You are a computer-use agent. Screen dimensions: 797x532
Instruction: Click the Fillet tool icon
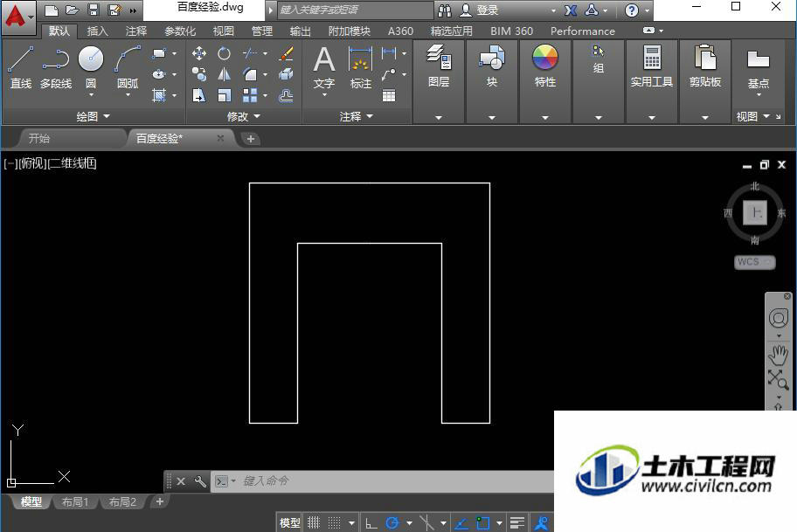[x=251, y=74]
